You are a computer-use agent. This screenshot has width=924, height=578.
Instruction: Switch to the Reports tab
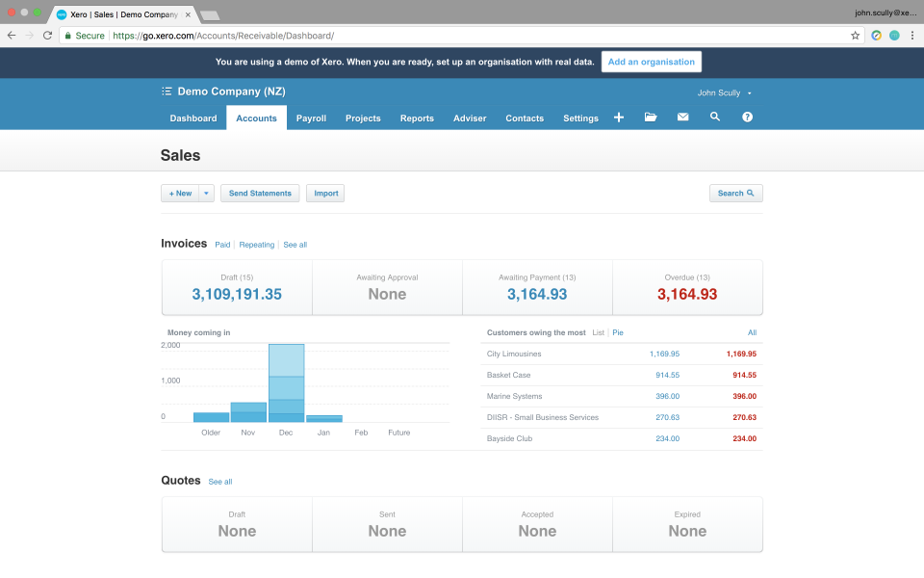[417, 118]
